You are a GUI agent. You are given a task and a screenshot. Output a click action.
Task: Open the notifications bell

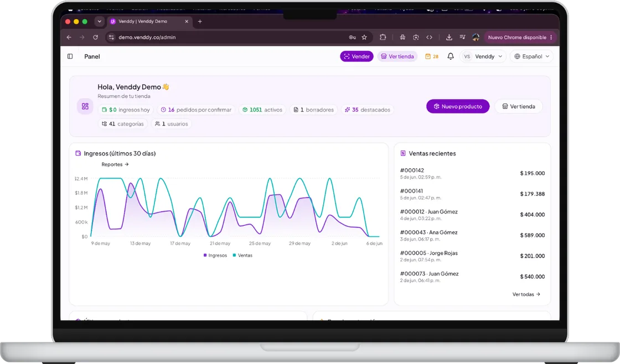[451, 56]
